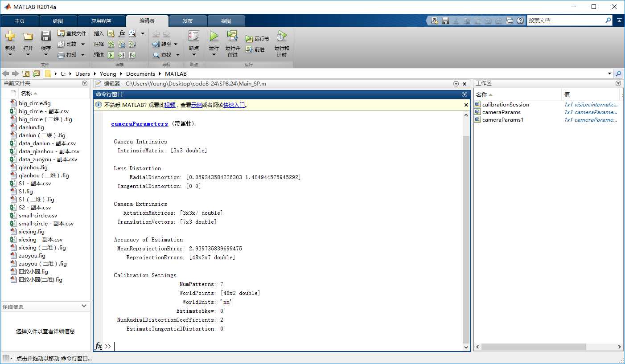Click the cameraParameters link in the command window
Image resolution: width=625 pixels, height=364 pixels.
(x=140, y=124)
